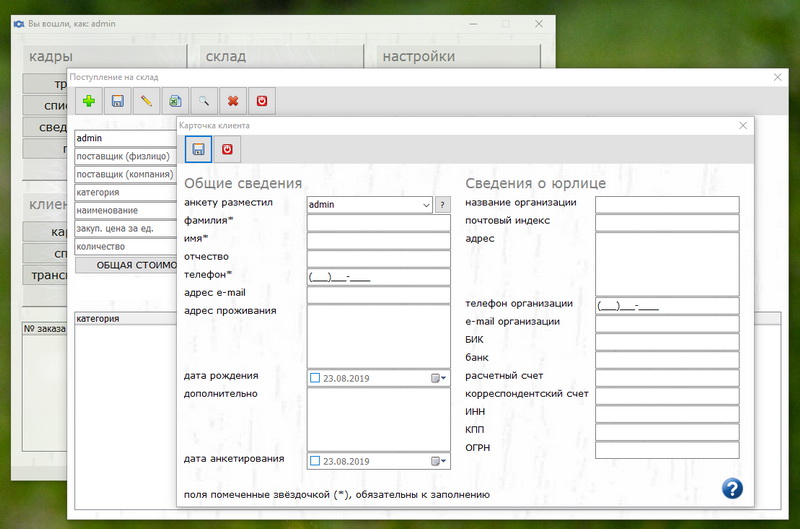This screenshot has width=800, height=529.
Task: Toggle the дата анкетирования checkbox
Action: pos(315,461)
